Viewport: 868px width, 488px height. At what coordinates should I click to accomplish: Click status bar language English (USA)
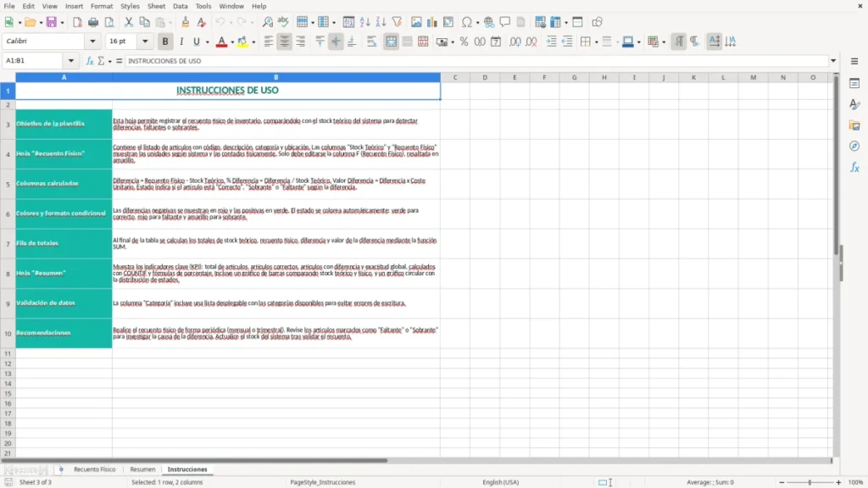click(x=500, y=482)
